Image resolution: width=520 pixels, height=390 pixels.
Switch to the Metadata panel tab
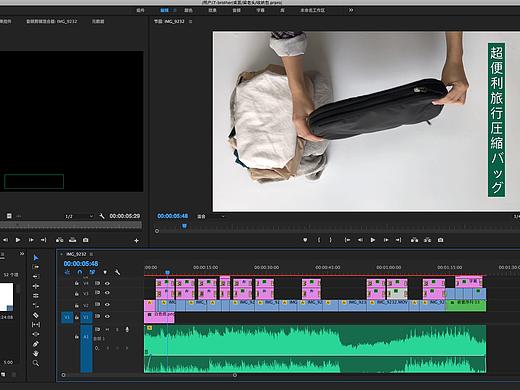click(x=98, y=21)
